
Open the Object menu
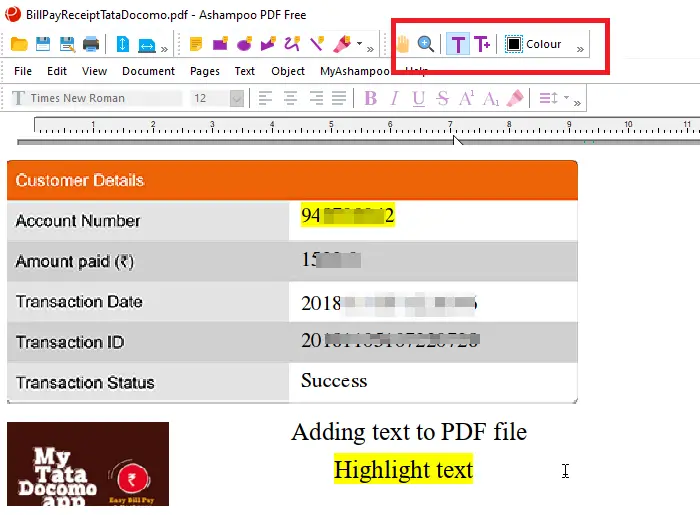[288, 71]
